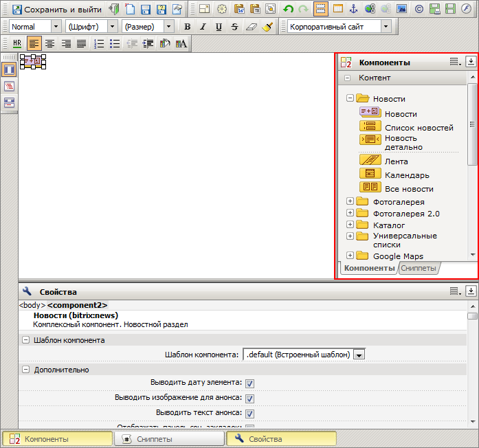
Task: Select the Календарь component
Action: click(x=394, y=175)
